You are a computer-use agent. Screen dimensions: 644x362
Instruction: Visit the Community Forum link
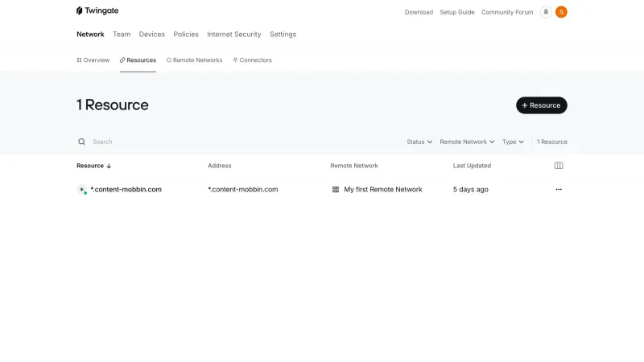point(507,12)
